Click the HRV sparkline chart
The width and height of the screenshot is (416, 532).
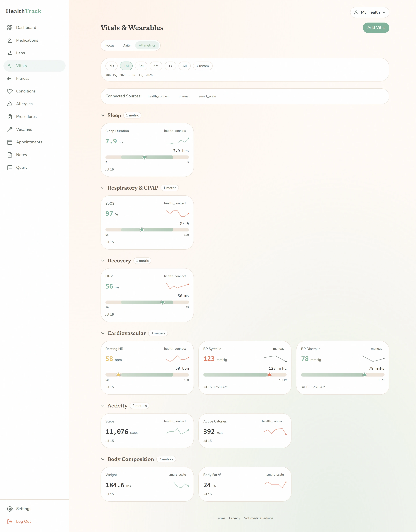point(178,286)
